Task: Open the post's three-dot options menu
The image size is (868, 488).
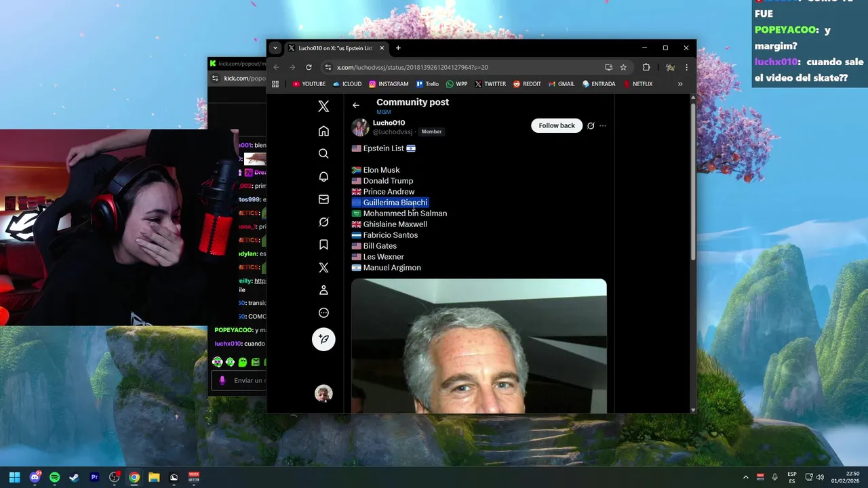Action: [x=603, y=125]
